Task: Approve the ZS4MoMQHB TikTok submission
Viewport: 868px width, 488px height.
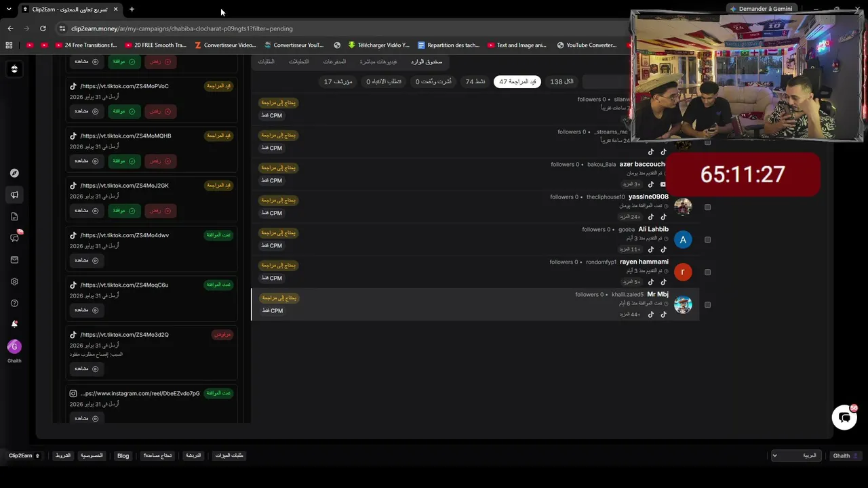Action: [123, 161]
